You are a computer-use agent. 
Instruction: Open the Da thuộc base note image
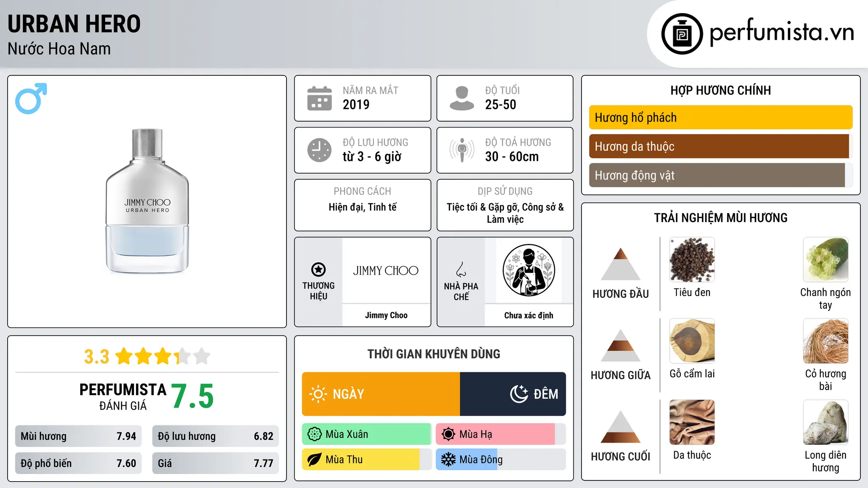point(692,422)
